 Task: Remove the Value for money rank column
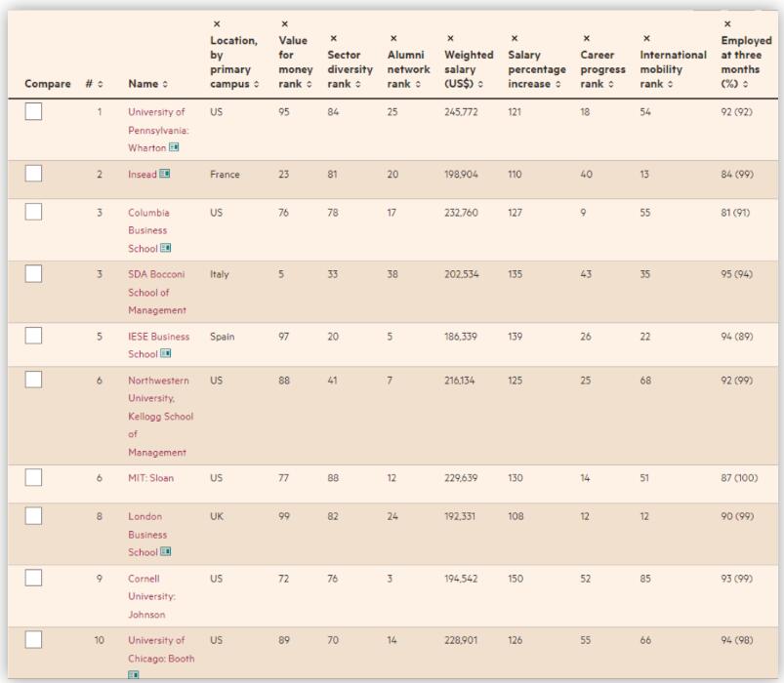point(284,24)
